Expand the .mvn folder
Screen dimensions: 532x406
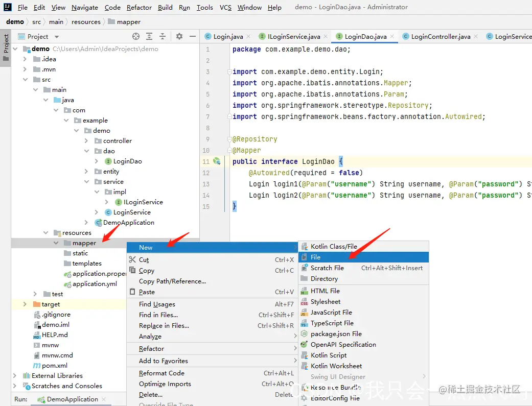pos(25,69)
